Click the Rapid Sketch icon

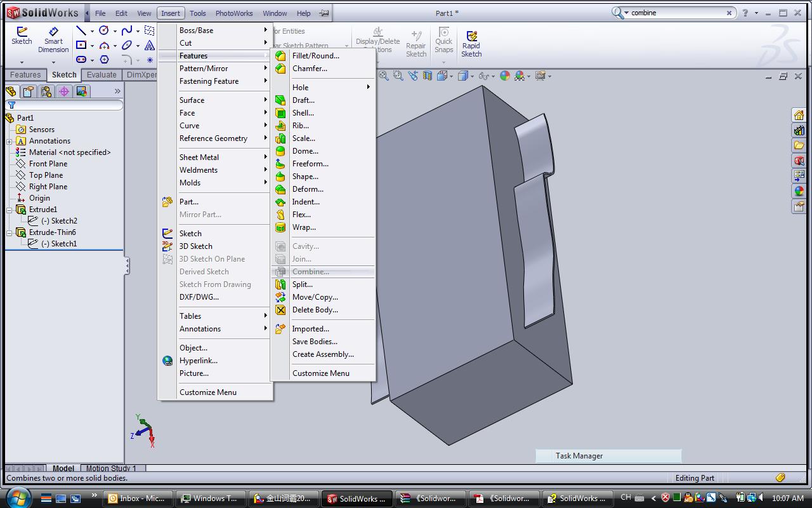pyautogui.click(x=471, y=43)
